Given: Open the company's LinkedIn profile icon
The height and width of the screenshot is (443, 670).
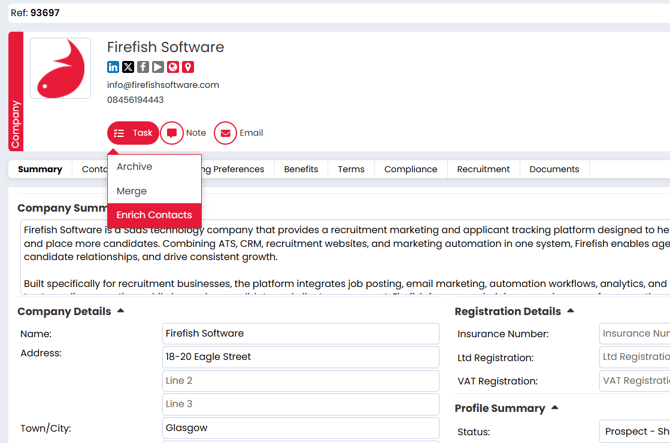Looking at the screenshot, I should coord(113,67).
